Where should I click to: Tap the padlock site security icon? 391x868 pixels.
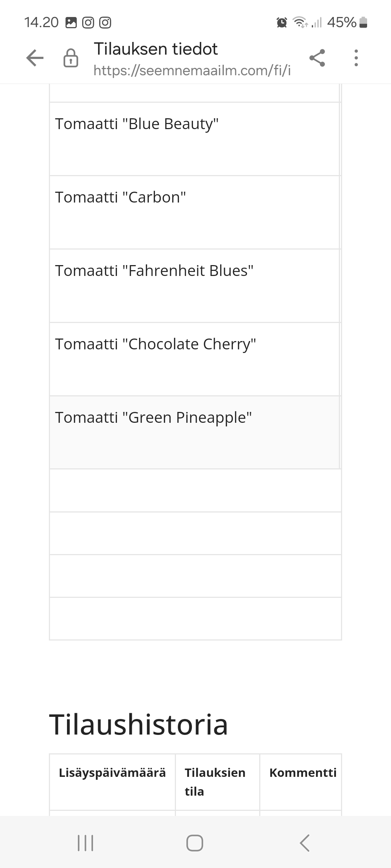pyautogui.click(x=71, y=58)
